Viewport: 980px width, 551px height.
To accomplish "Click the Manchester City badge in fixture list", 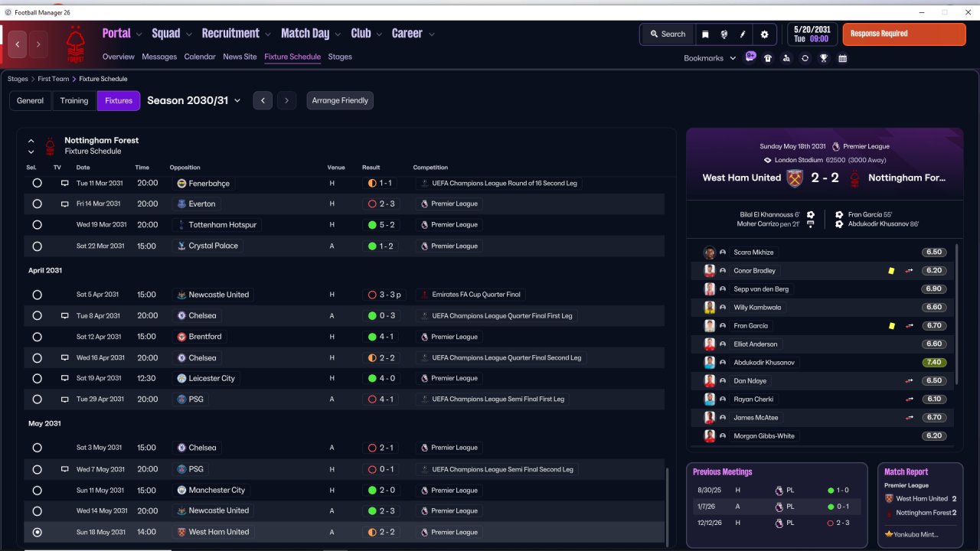I will [x=181, y=490].
